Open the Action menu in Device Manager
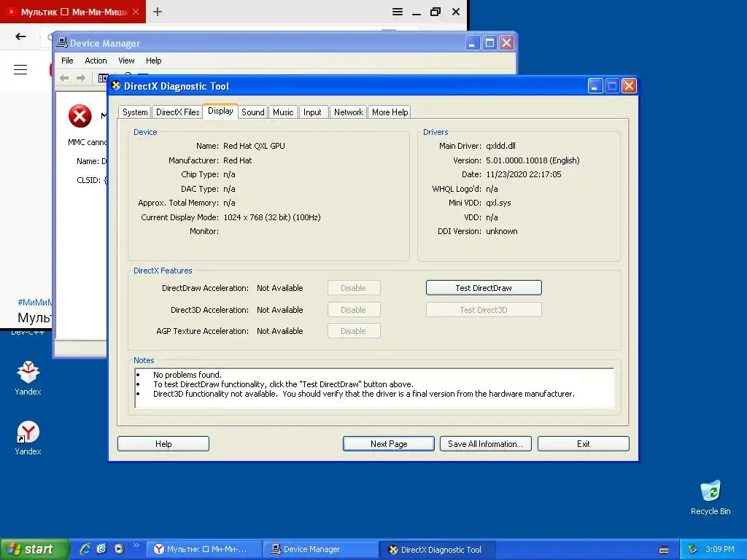747x560 pixels. [96, 61]
